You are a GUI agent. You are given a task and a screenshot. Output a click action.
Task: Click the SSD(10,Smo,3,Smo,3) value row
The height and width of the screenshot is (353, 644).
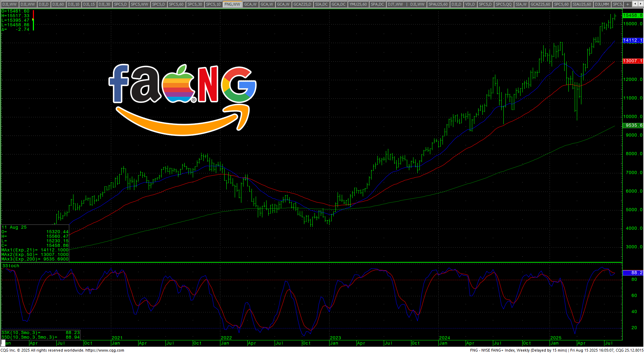[41, 337]
